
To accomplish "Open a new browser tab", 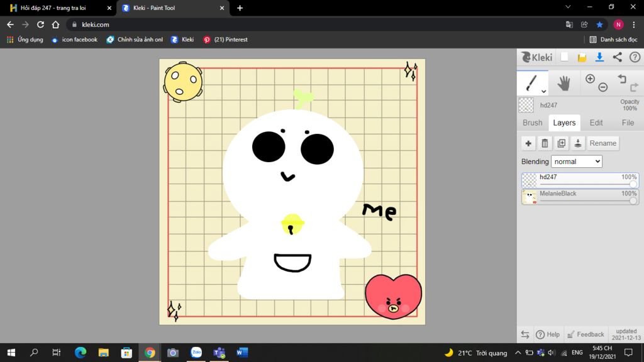I will 240,8.
